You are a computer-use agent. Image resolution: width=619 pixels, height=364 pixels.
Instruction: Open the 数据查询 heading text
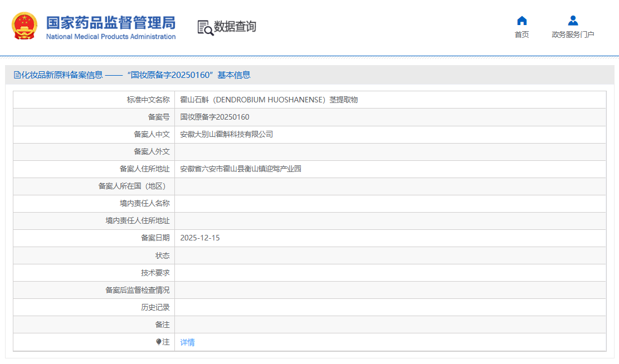click(x=235, y=27)
